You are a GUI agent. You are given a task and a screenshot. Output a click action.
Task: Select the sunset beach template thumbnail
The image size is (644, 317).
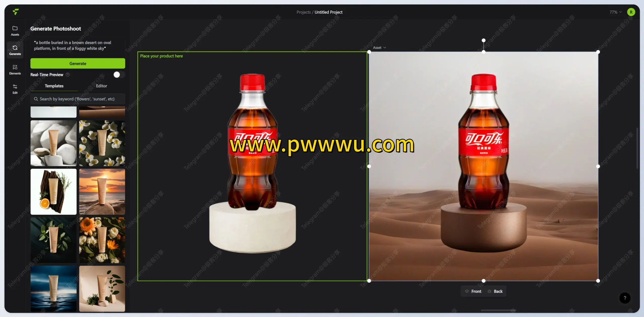102,192
